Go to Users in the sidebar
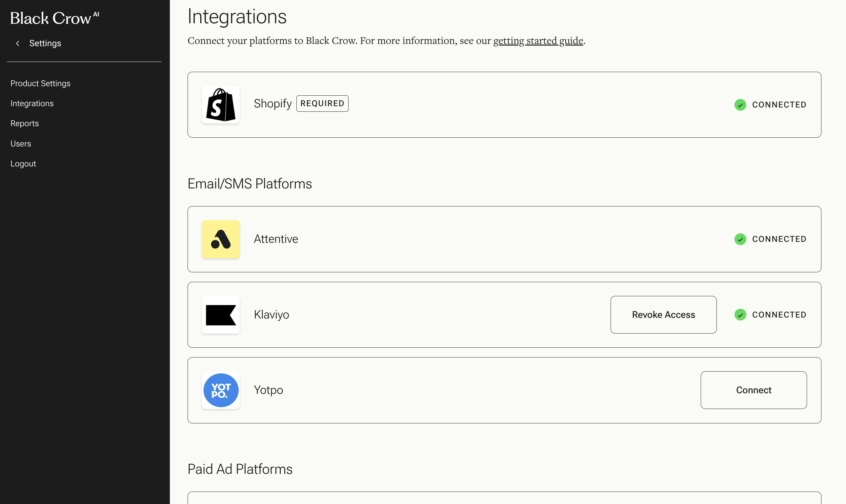Viewport: 846px width, 504px height. click(x=20, y=144)
